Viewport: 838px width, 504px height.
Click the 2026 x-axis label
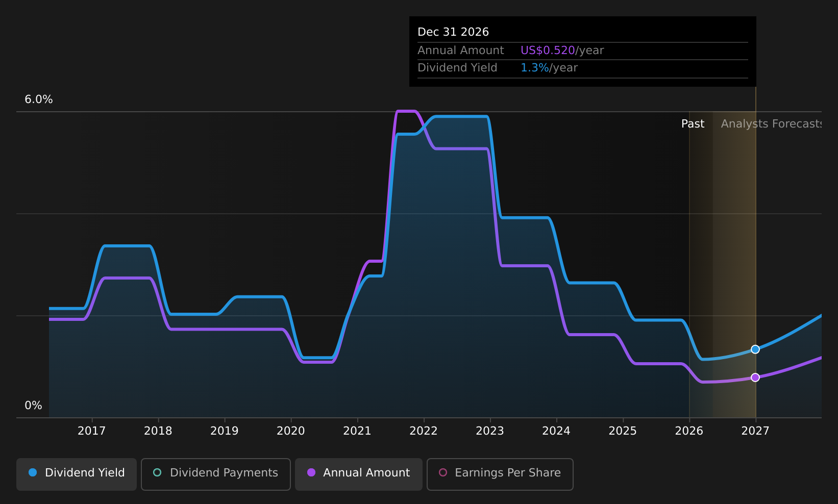pyautogui.click(x=689, y=431)
